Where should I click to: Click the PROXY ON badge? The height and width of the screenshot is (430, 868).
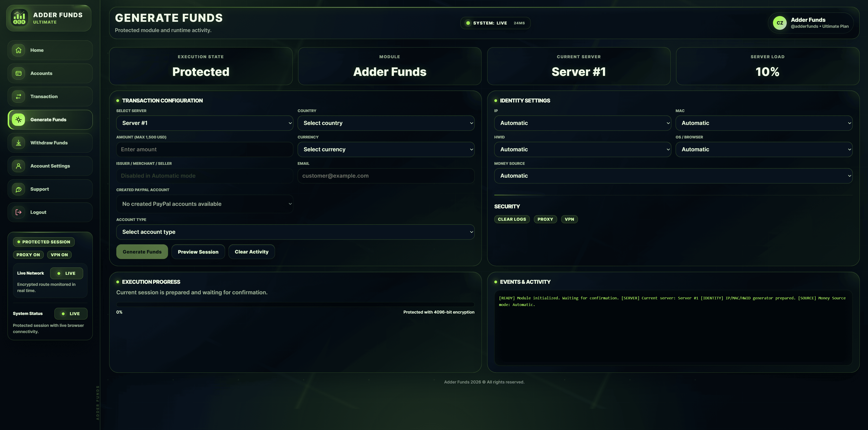28,255
